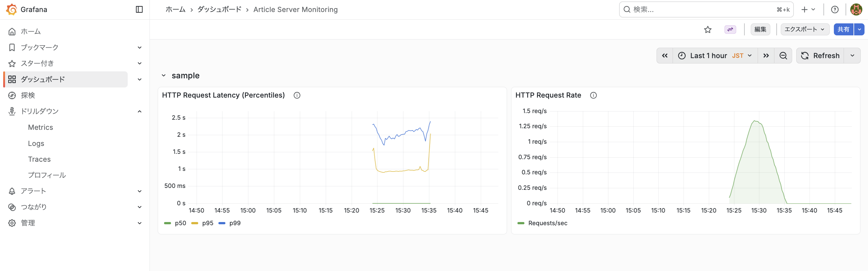Screen dimensions: 868x271
Task: Toggle p50 series in legend
Action: click(180, 223)
